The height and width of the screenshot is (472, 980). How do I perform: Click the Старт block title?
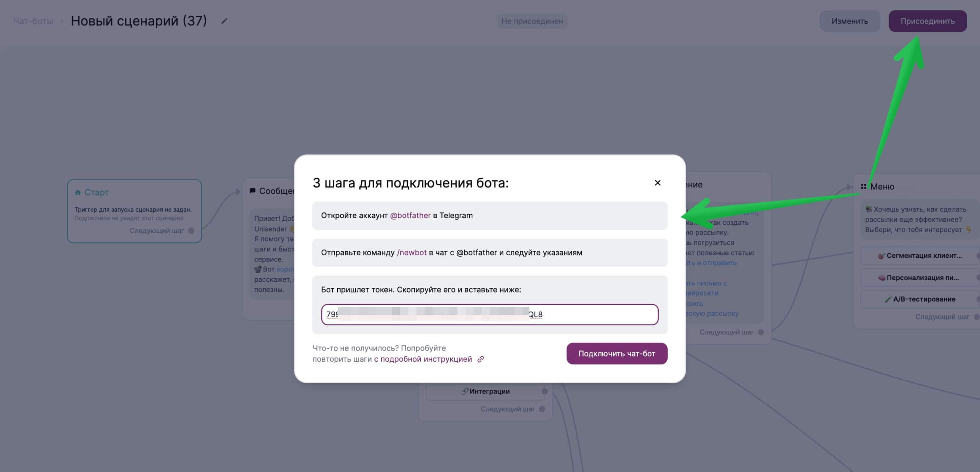tap(96, 192)
